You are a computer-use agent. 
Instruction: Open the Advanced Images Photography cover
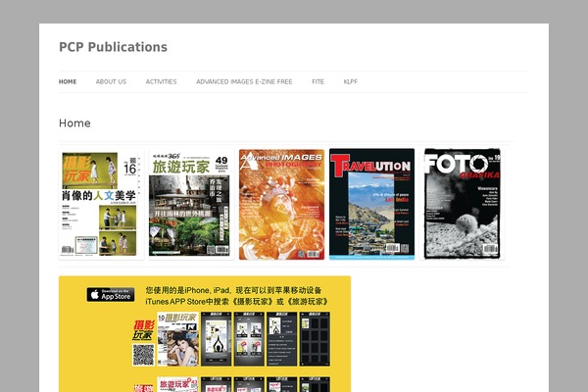[281, 204]
